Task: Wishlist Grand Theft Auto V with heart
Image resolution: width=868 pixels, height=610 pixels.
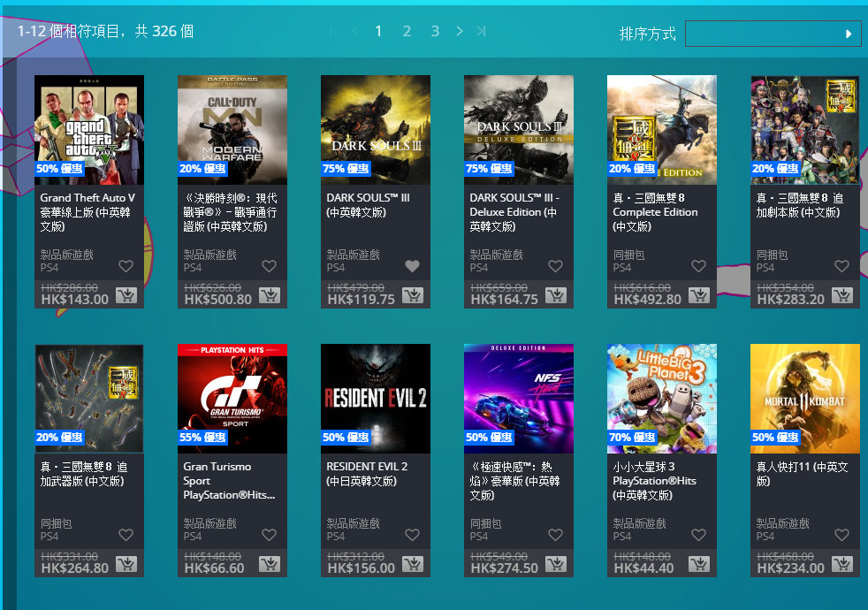Action: click(126, 266)
